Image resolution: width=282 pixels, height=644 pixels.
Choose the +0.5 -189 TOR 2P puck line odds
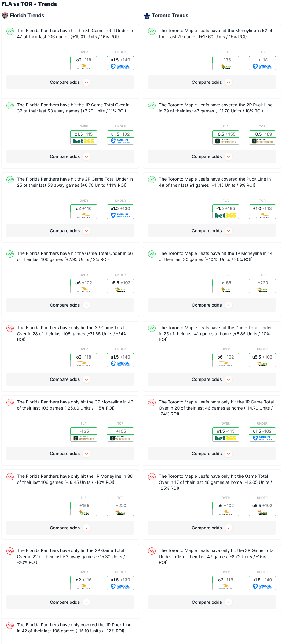(262, 134)
